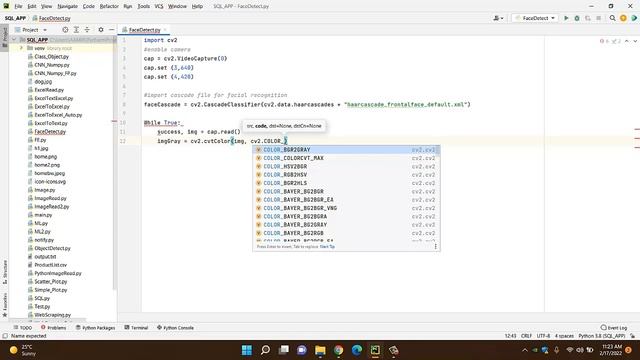640x360 pixels.
Task: Click the Project side tab
Action: [x=4, y=37]
